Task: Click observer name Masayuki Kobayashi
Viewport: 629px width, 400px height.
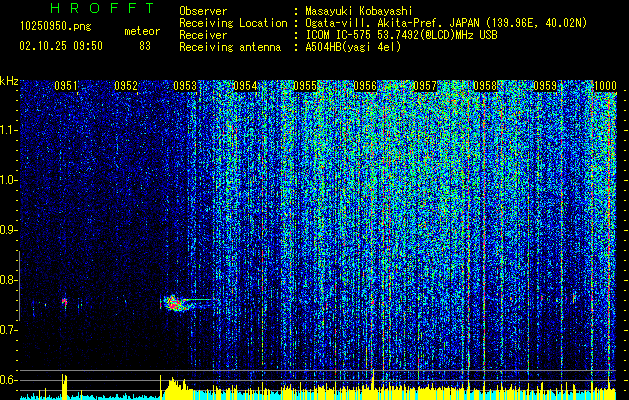Action: tap(359, 11)
